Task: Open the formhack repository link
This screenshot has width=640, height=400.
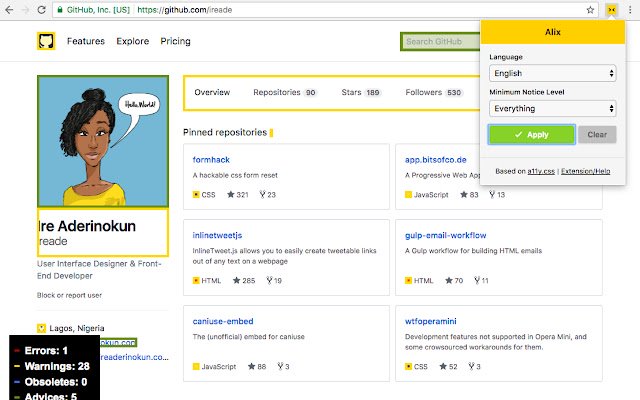Action: click(x=211, y=160)
